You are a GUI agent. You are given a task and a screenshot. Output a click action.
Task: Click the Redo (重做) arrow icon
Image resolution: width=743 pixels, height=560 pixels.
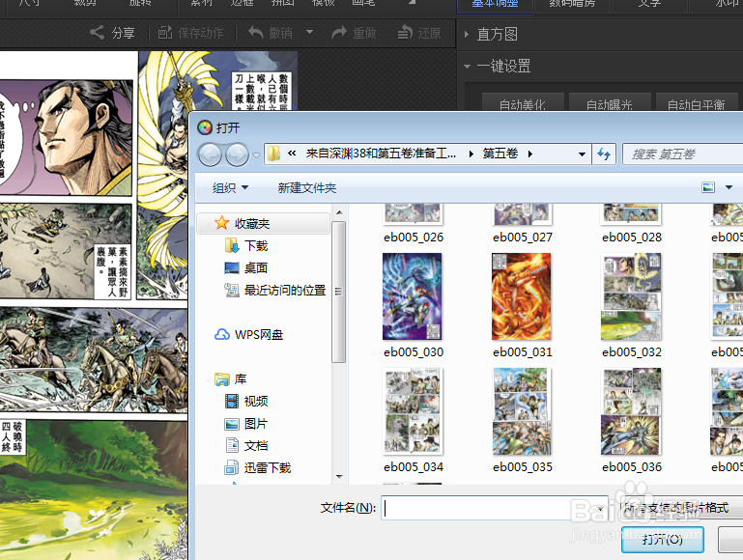(339, 33)
